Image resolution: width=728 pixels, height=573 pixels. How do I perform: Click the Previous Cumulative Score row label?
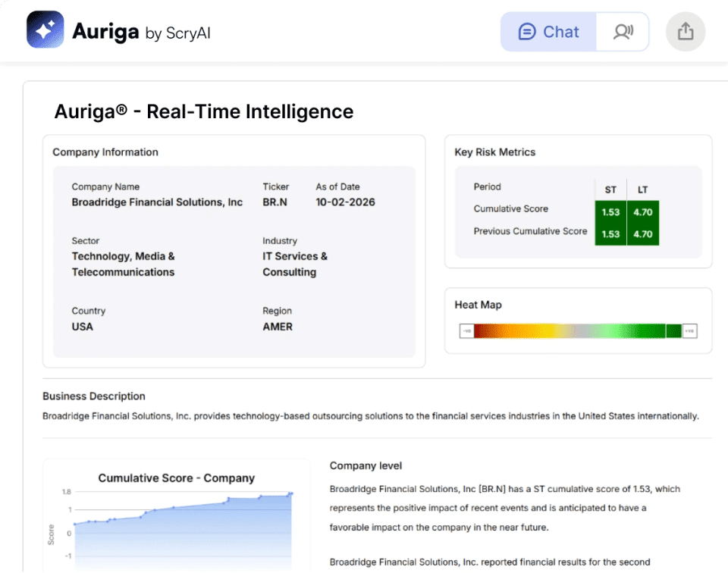[x=530, y=231]
